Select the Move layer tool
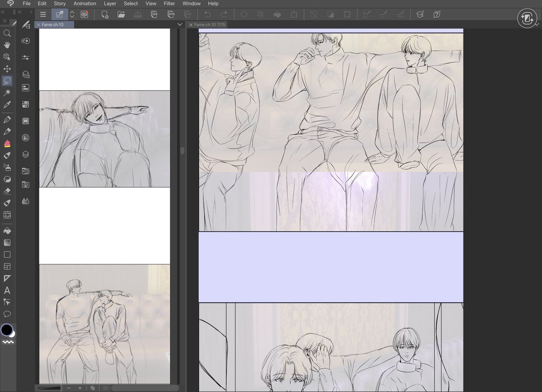 point(7,69)
